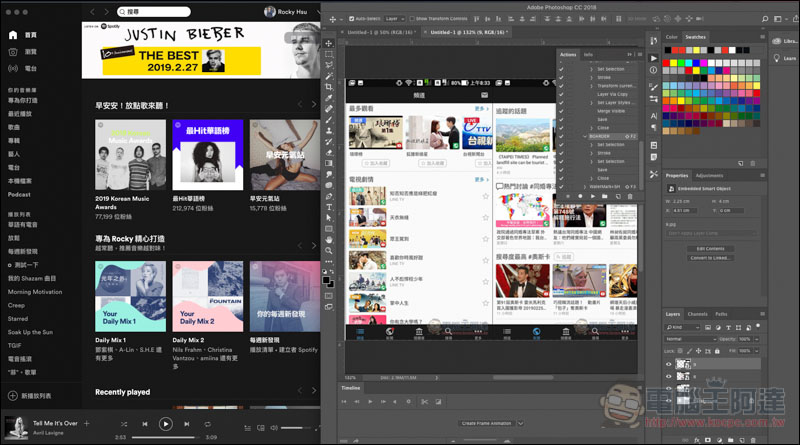This screenshot has width=800, height=445.
Task: Toggle layer filter switch in Layers panel
Action: [x=758, y=326]
